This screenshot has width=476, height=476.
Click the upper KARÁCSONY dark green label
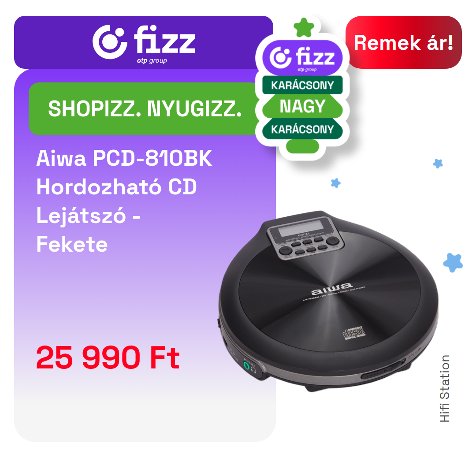tap(302, 86)
